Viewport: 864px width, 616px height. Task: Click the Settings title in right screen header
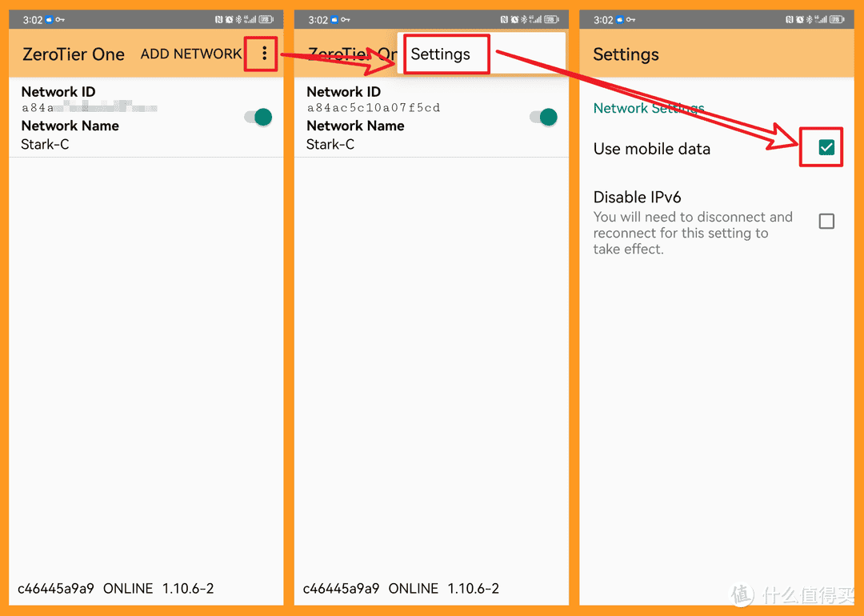[626, 54]
